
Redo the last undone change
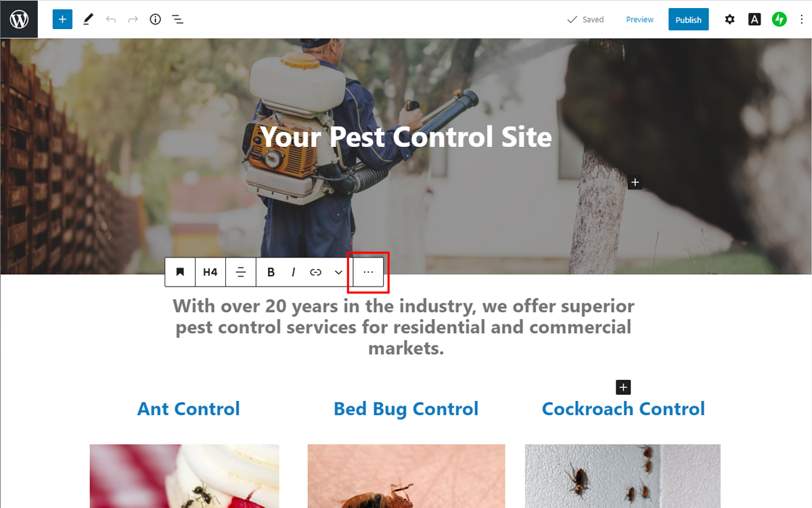133,19
